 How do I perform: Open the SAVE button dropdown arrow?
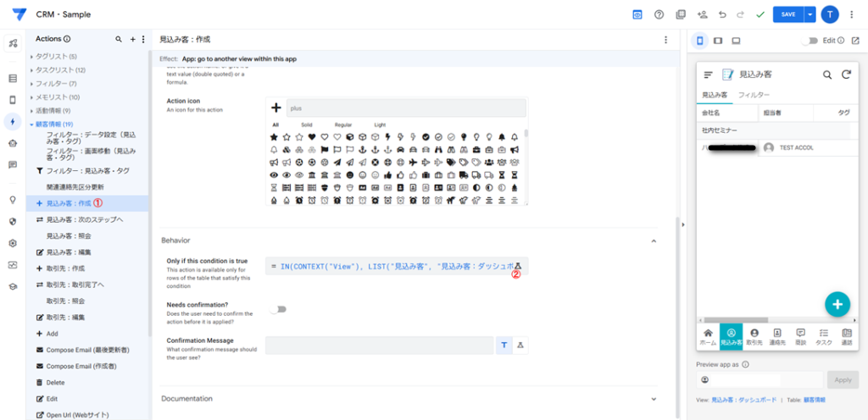(810, 14)
